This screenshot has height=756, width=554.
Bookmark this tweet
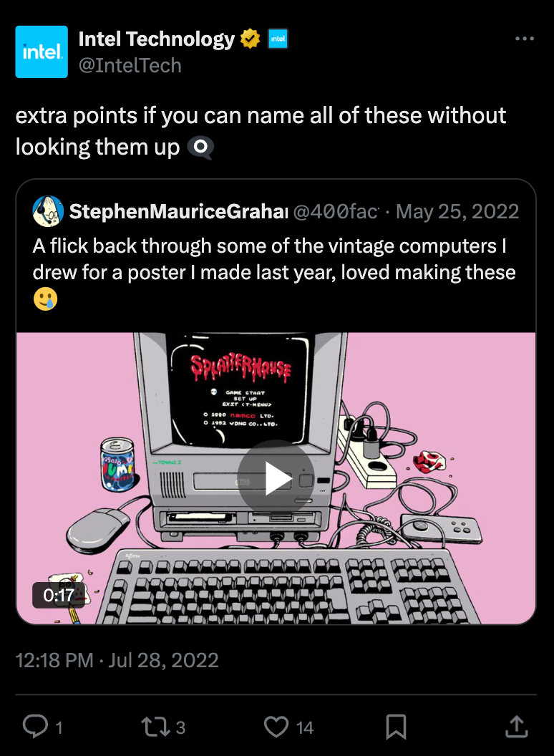tap(397, 727)
